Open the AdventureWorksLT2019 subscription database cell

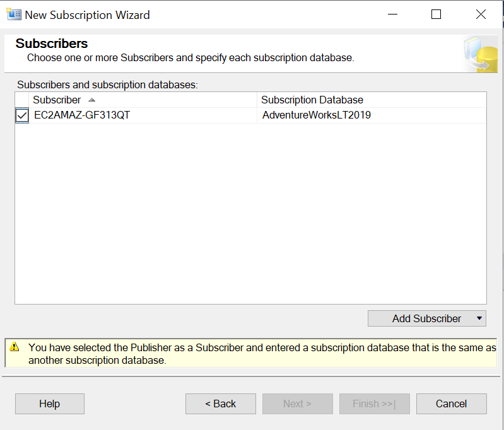coord(372,115)
